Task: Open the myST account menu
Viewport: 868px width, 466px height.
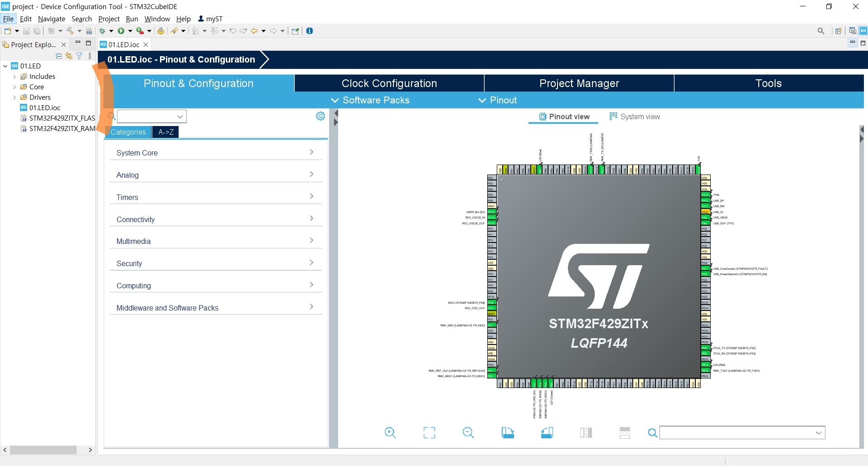Action: [210, 19]
